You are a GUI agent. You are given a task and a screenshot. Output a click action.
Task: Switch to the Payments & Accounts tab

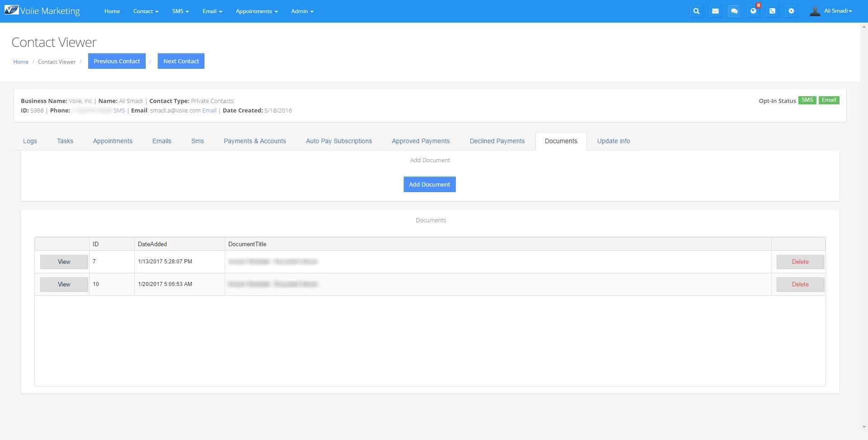[255, 141]
